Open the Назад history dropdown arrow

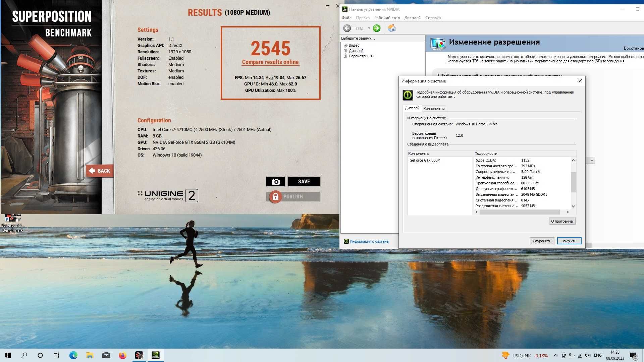(369, 28)
